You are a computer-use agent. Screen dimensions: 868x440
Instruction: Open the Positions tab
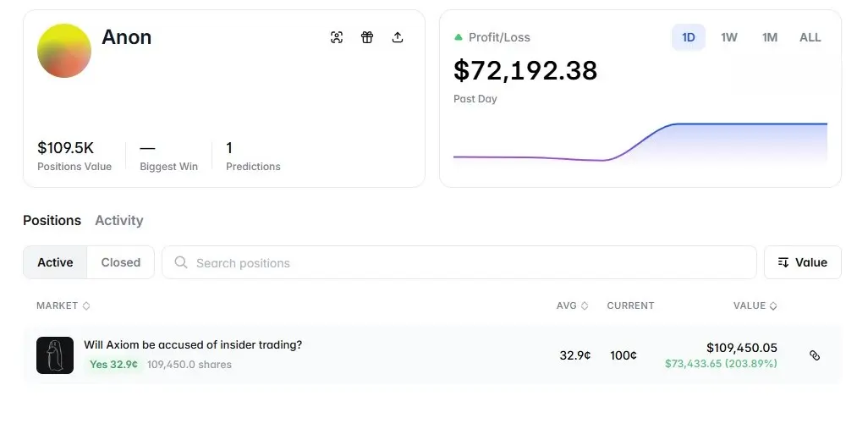(52, 220)
